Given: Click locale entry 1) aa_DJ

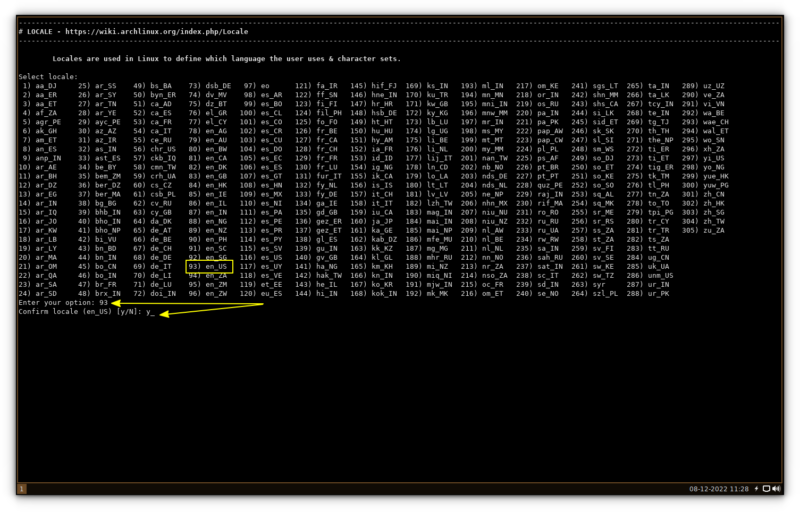Looking at the screenshot, I should coord(40,86).
